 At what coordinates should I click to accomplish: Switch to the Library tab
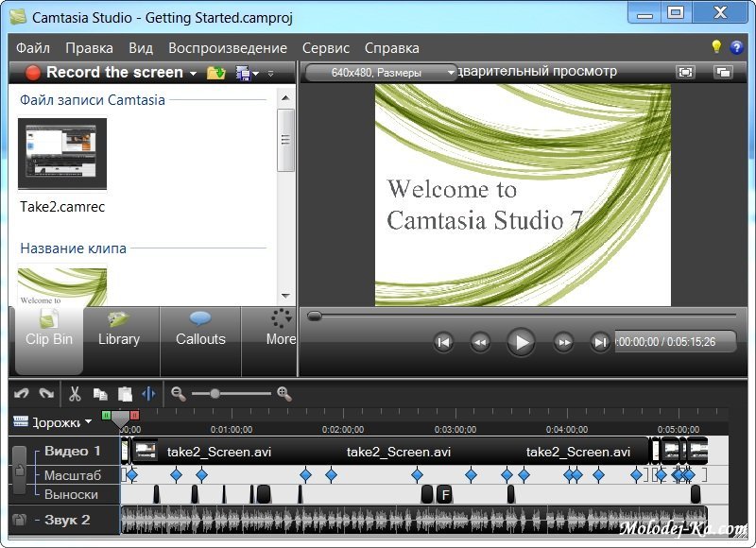(x=119, y=340)
